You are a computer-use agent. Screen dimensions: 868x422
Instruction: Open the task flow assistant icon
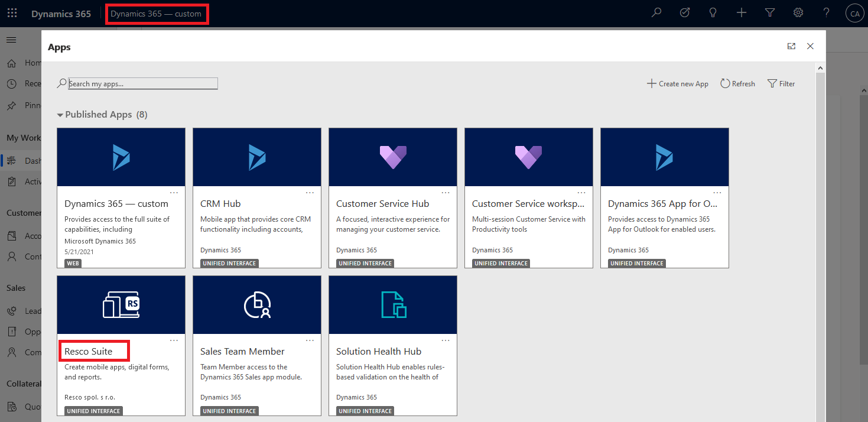[685, 13]
